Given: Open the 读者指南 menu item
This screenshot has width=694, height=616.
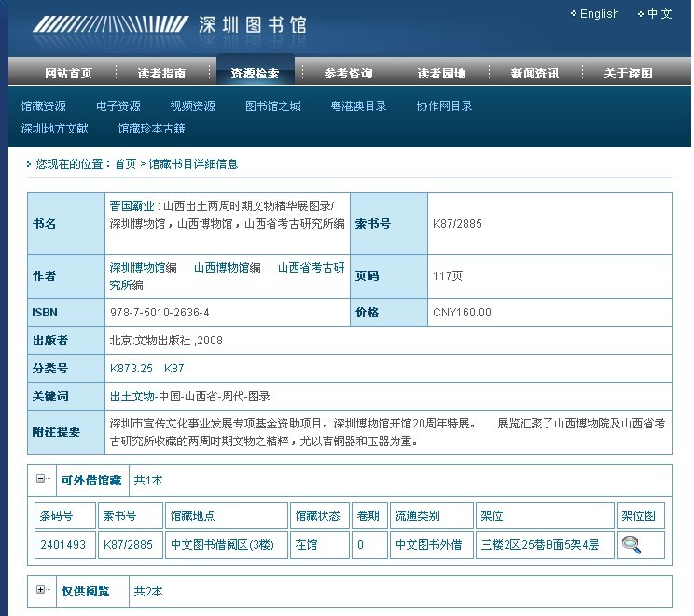Looking at the screenshot, I should tap(161, 74).
